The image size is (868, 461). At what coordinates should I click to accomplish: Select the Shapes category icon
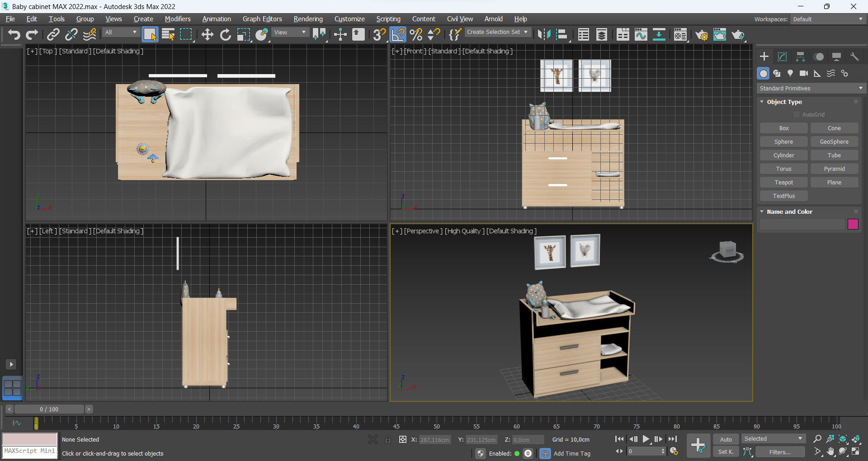pos(777,73)
